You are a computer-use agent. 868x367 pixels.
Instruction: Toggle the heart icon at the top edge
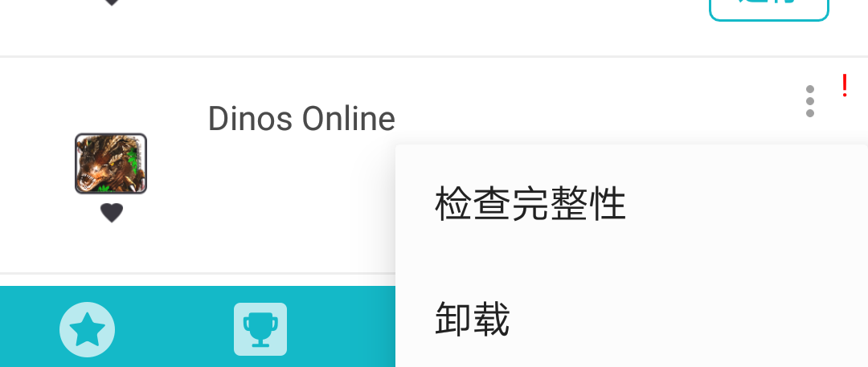pyautogui.click(x=111, y=2)
